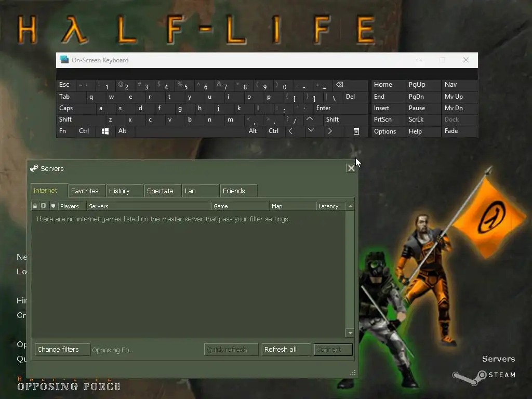Viewport: 532px width, 399px height.
Task: Click the Del key
Action: [355, 97]
